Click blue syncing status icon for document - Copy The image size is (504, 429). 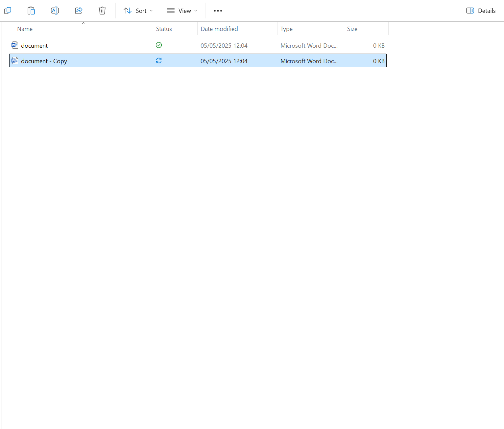tap(159, 61)
